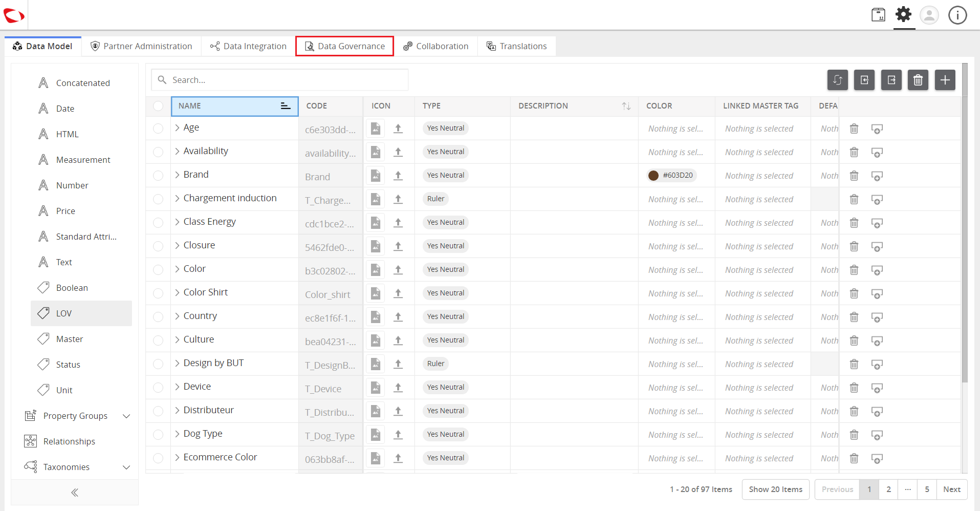Select the Brand row checkbox
Image resolution: width=980 pixels, height=511 pixels.
click(158, 176)
